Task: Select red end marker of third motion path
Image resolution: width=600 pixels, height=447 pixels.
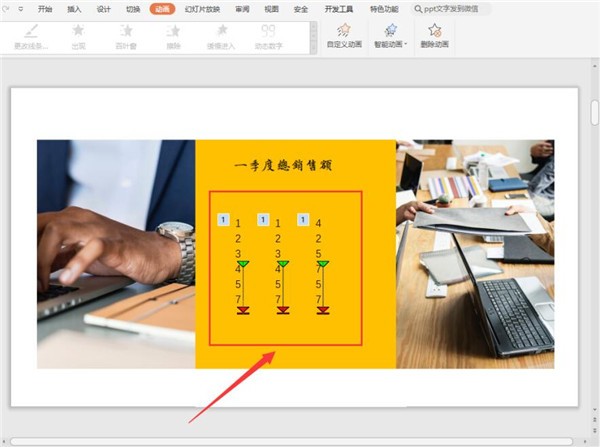Action: (x=323, y=310)
